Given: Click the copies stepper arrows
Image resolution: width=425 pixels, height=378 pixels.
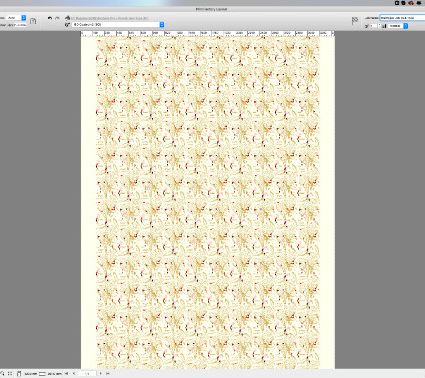Looking at the screenshot, I should pos(380,26).
